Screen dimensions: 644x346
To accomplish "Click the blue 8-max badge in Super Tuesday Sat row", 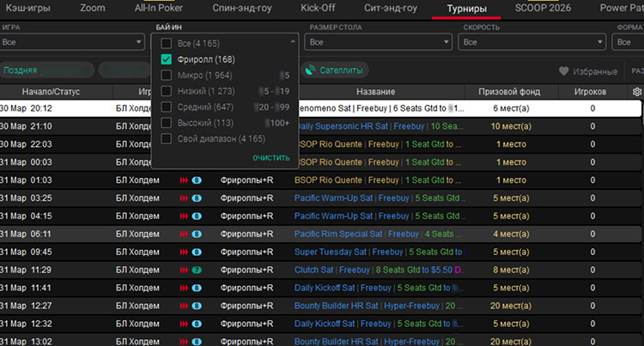I will click(197, 252).
